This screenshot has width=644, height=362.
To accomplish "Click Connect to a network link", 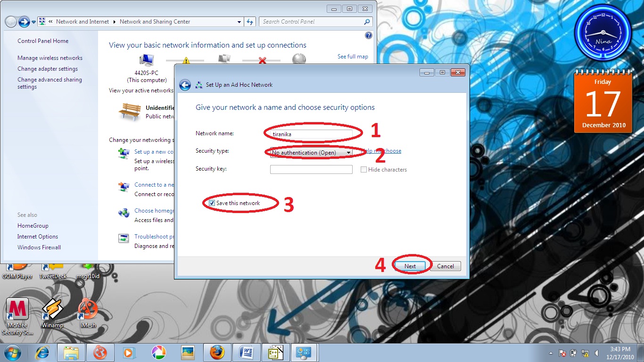I will (x=154, y=185).
